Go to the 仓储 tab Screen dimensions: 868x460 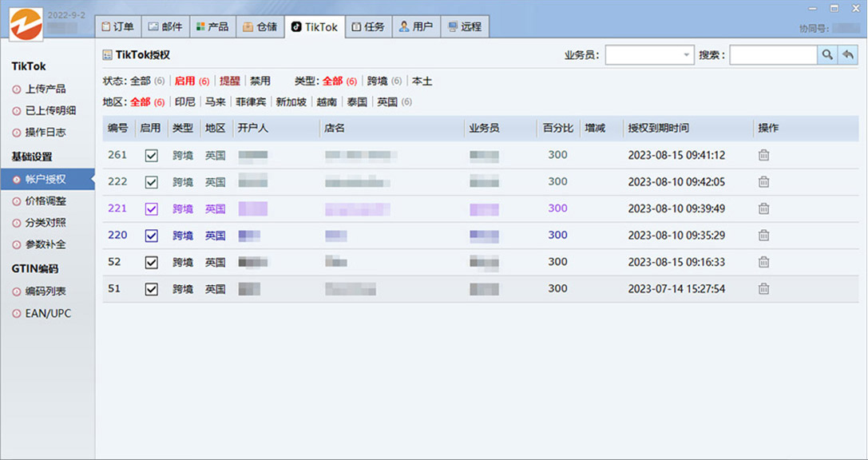[x=260, y=26]
